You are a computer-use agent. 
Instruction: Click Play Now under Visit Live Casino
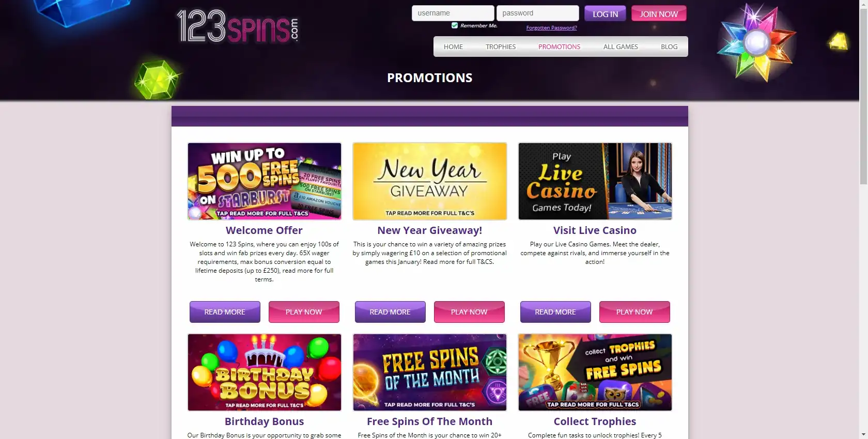634,312
